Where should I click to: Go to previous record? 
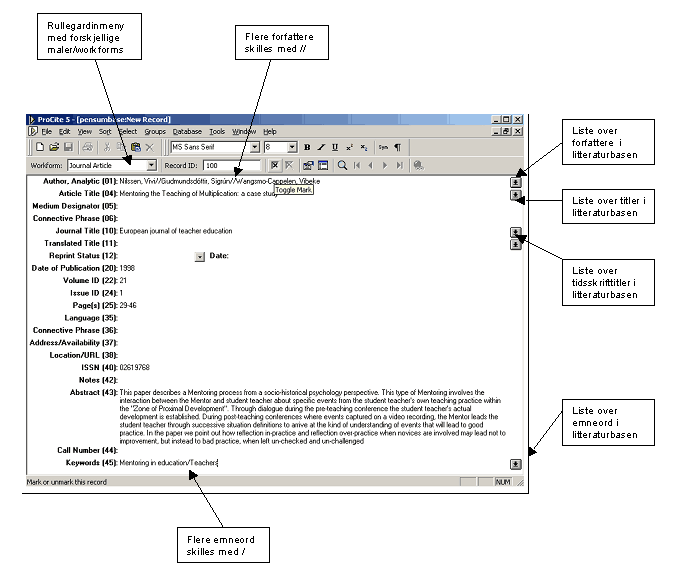(x=371, y=165)
